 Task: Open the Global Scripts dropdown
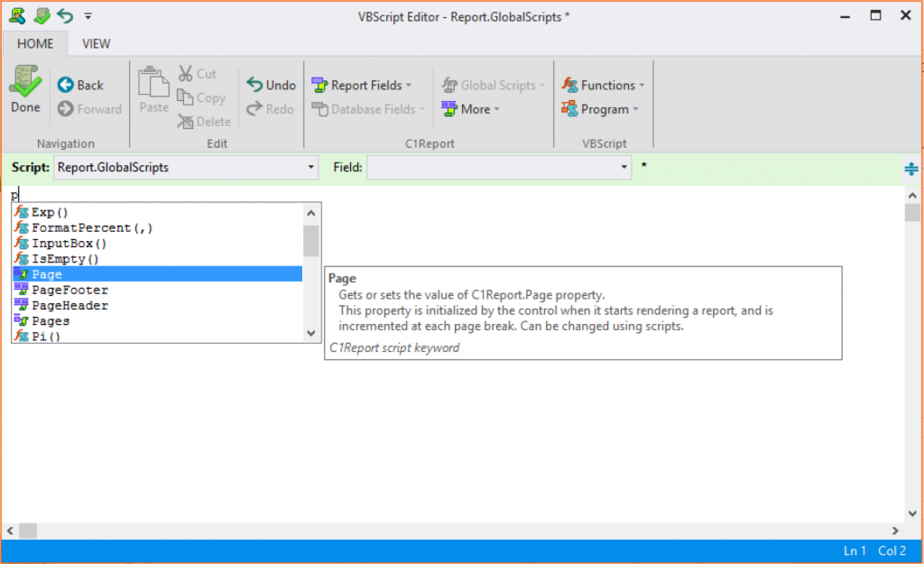(494, 85)
